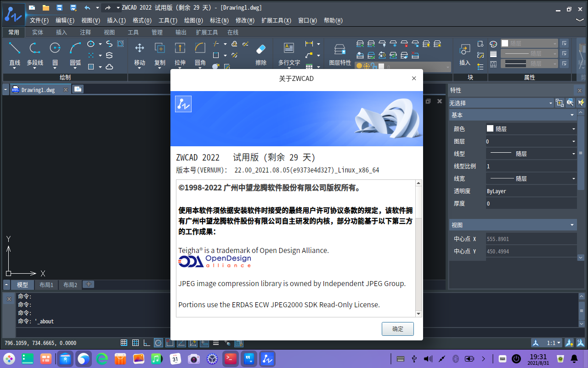The image size is (588, 368).
Task: Toggle lineweight display in status bar
Action: click(216, 343)
